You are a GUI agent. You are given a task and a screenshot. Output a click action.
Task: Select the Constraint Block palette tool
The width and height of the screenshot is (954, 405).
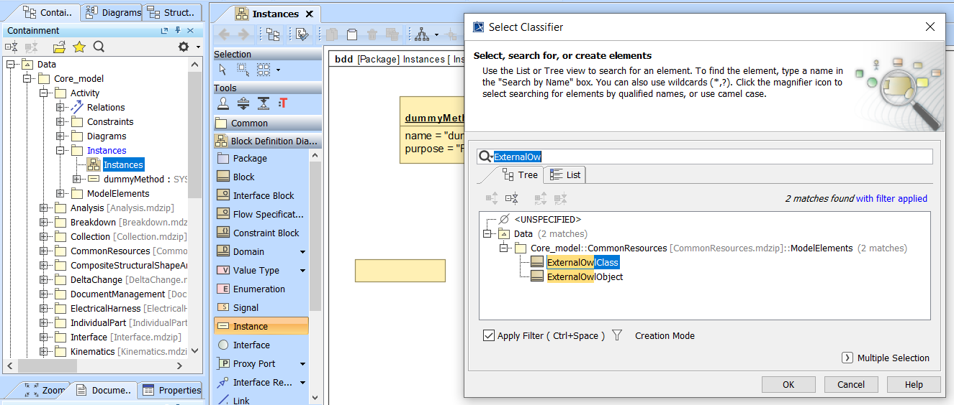265,233
